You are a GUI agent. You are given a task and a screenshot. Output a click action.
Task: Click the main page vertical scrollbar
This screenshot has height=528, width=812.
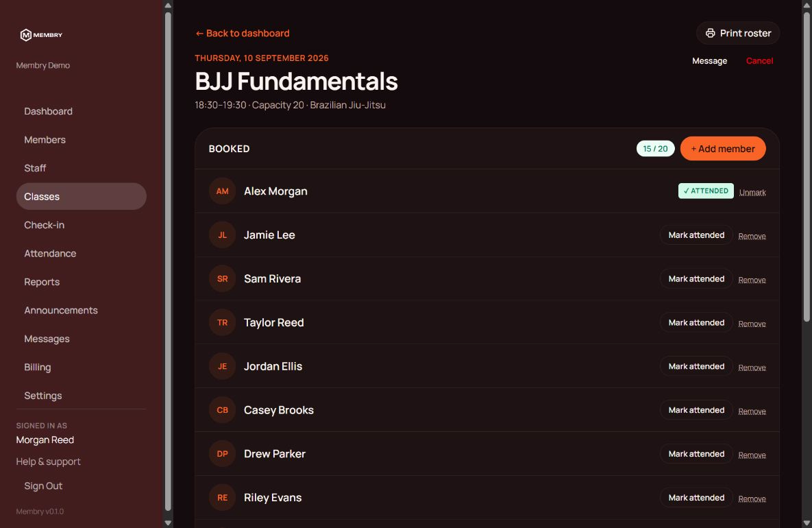[x=807, y=167]
